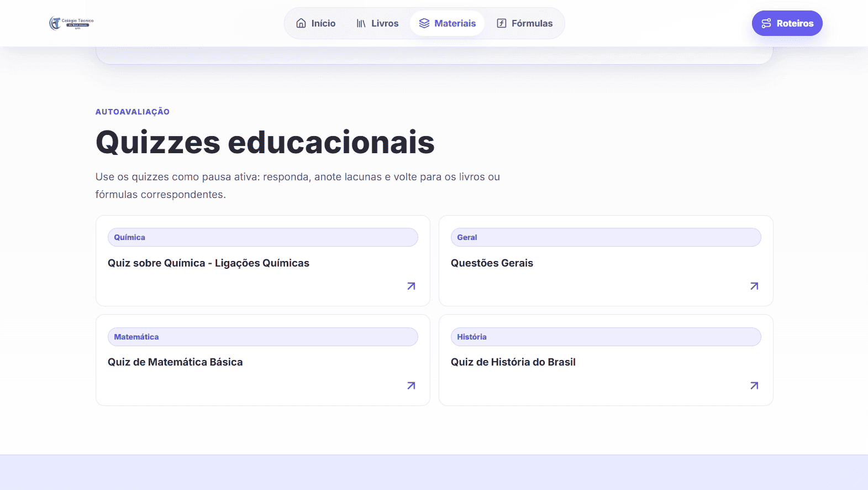Open Quiz de Matemática Básica title
The image size is (868, 490).
(175, 362)
